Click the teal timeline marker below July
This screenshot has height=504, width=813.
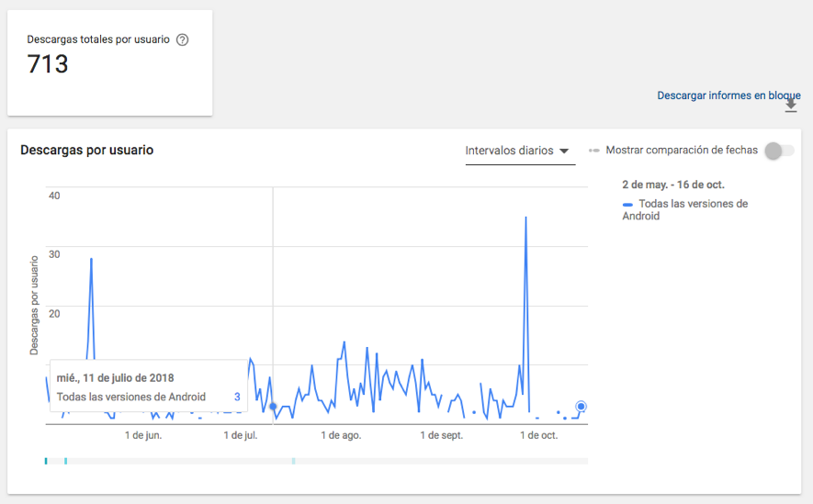coord(293,461)
